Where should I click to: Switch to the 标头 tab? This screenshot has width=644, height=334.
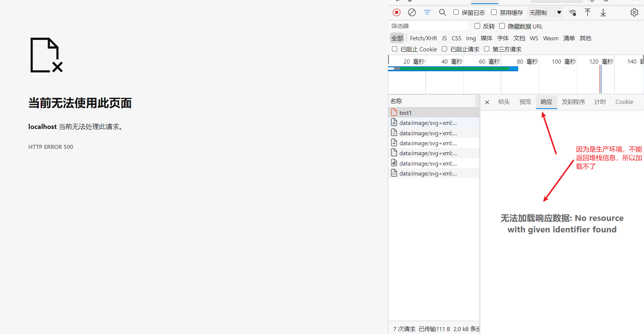[x=504, y=102]
